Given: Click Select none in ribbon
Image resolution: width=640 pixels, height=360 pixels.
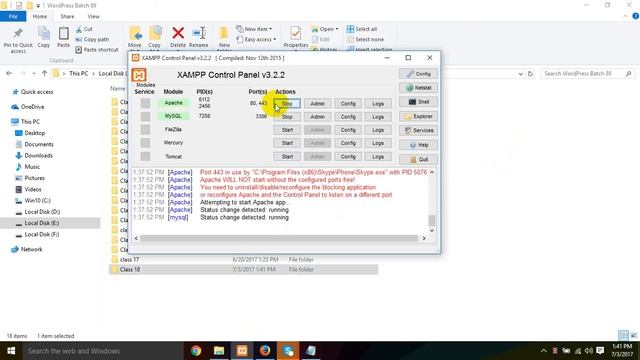Looking at the screenshot, I should (x=365, y=40).
